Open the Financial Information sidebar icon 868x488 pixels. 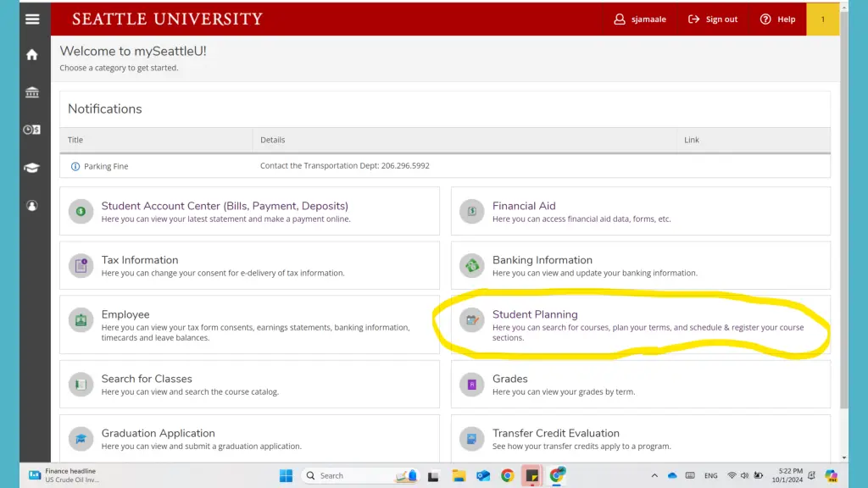click(32, 91)
